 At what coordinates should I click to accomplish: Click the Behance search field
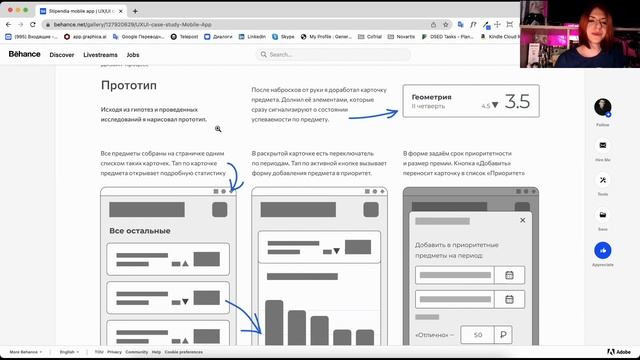(333, 54)
